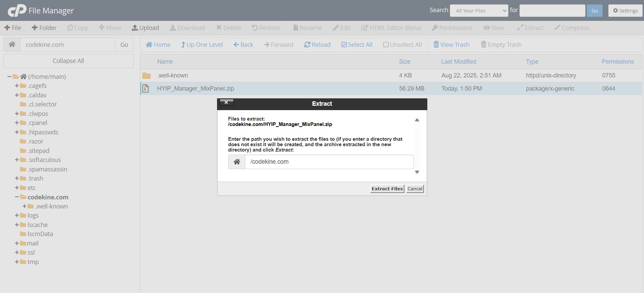
Task: Click the extract destination path field
Action: (329, 162)
